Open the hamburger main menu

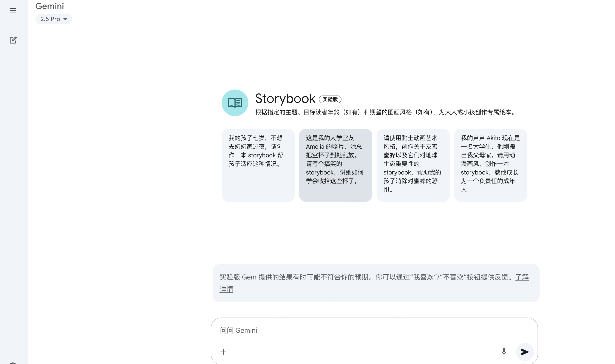point(13,10)
